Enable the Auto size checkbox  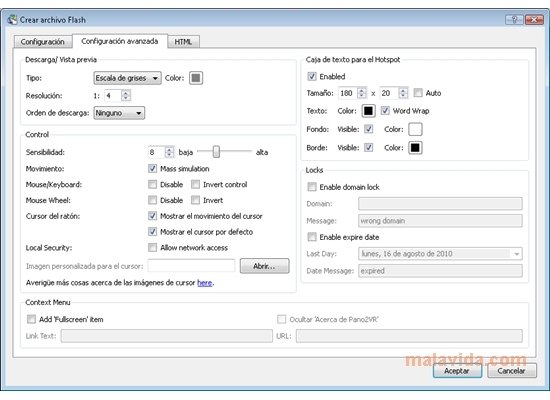click(x=418, y=93)
